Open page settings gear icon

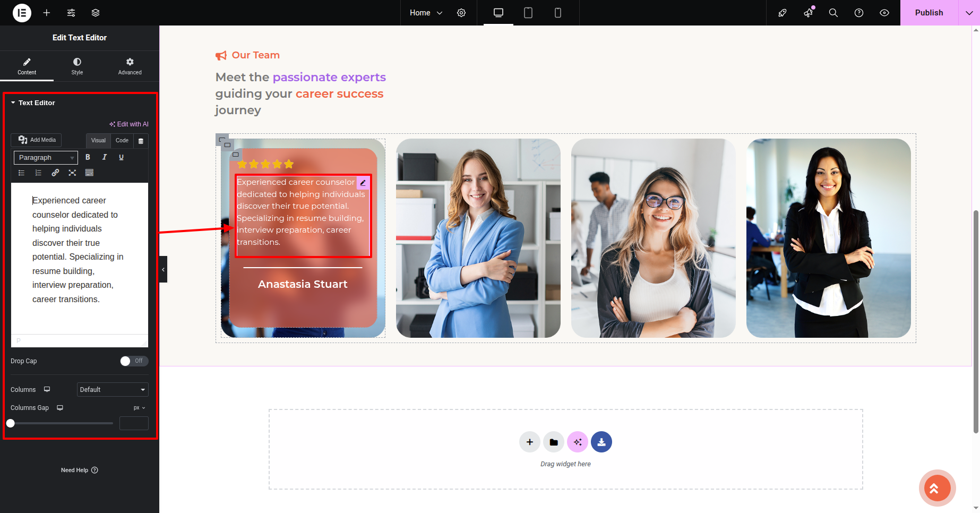461,13
